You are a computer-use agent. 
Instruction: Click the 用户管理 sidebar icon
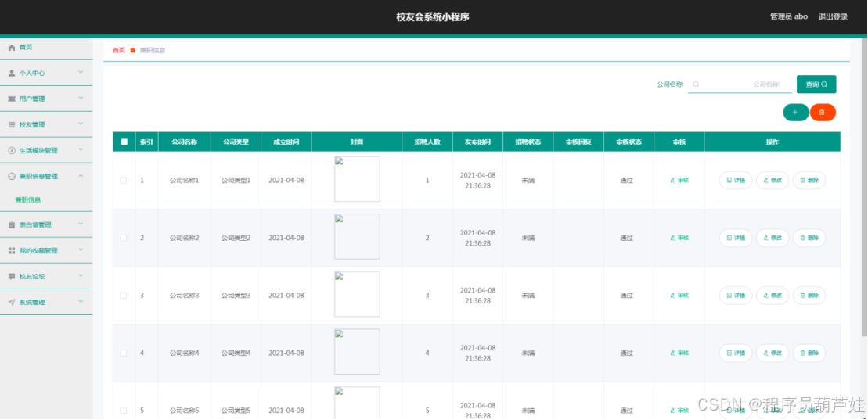coord(12,99)
